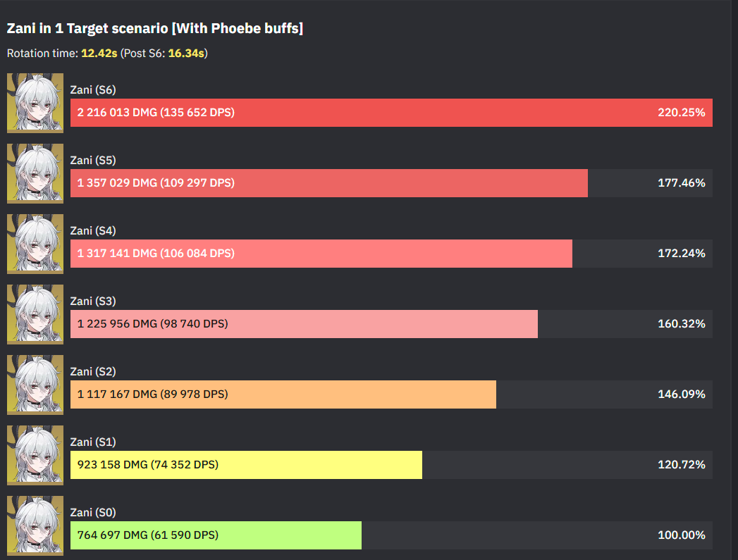Click Zani portrait beside the S2 row
738x560 pixels.
[35, 385]
